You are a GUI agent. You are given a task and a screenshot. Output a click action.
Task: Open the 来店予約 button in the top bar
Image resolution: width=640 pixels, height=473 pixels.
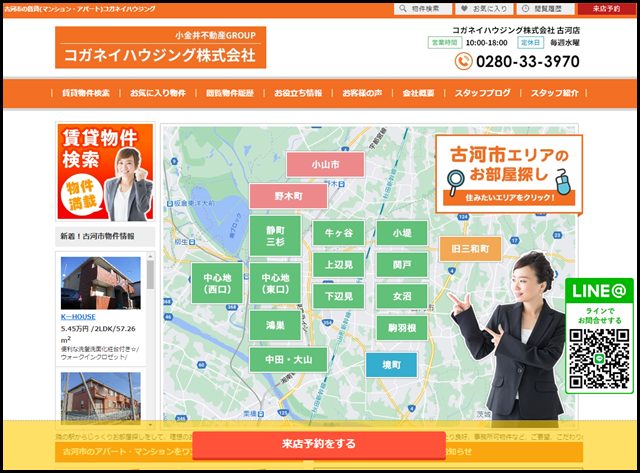click(x=607, y=9)
